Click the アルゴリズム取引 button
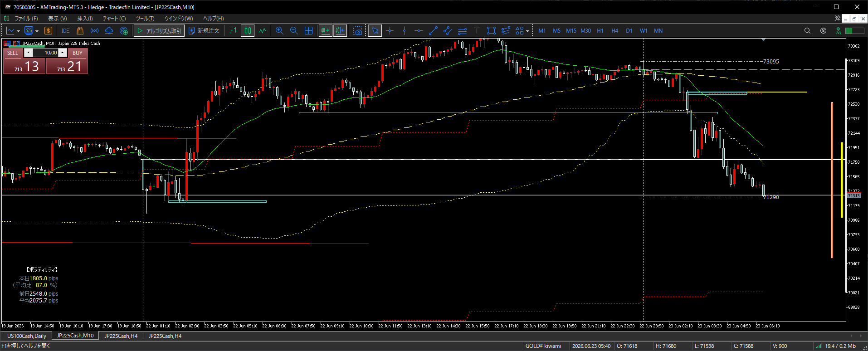This screenshot has height=351, width=868. pyautogui.click(x=159, y=31)
